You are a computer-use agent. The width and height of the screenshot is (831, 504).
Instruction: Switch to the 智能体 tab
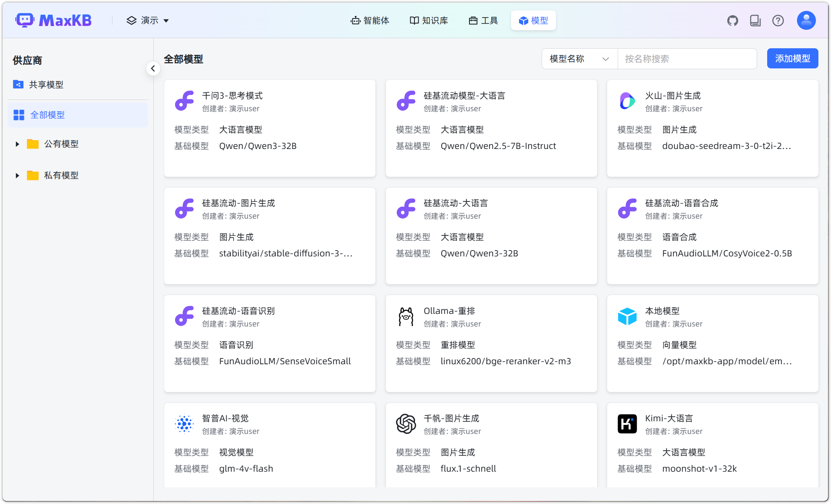pos(370,21)
